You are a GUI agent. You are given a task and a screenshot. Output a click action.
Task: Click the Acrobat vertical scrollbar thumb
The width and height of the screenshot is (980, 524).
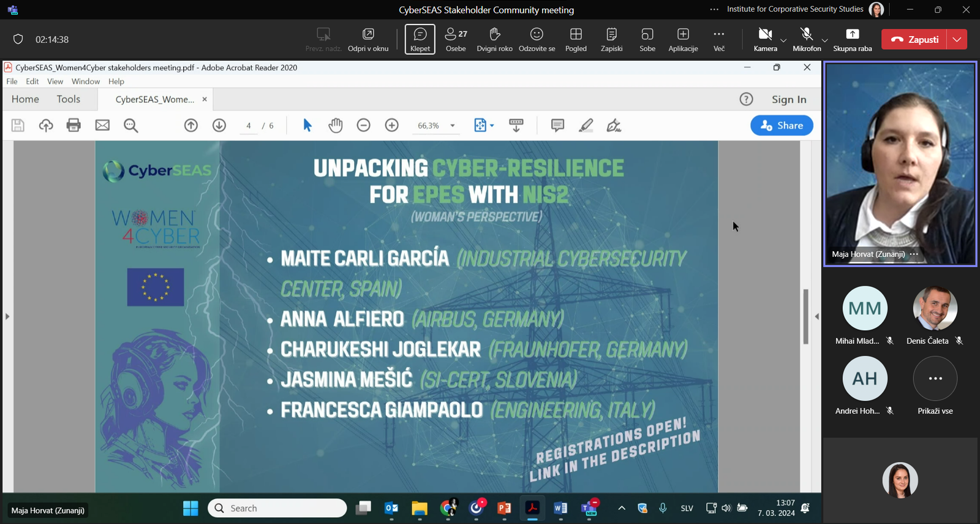click(x=805, y=317)
